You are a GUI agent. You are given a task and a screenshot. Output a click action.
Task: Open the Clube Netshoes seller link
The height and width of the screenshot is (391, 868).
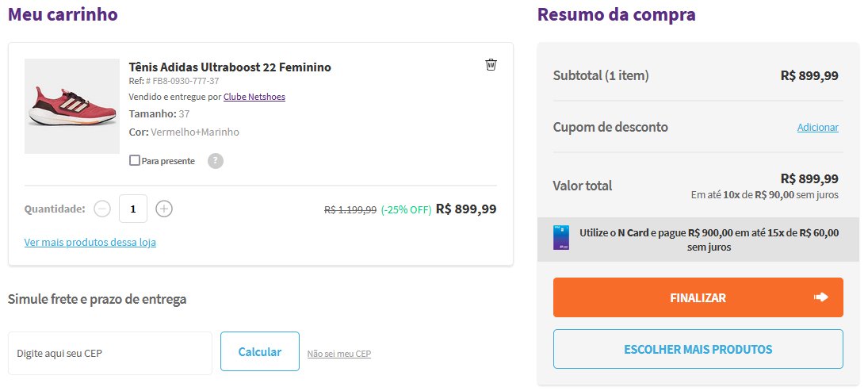[254, 97]
